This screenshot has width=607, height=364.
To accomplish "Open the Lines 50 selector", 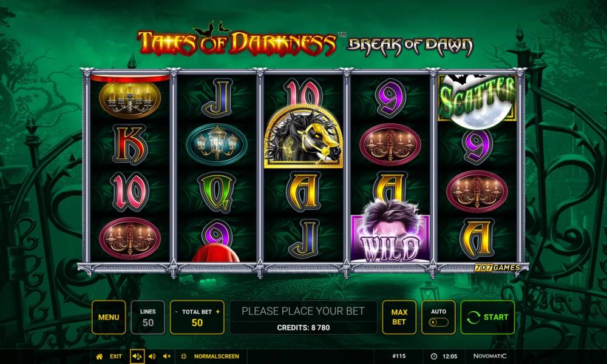I will coord(148,317).
